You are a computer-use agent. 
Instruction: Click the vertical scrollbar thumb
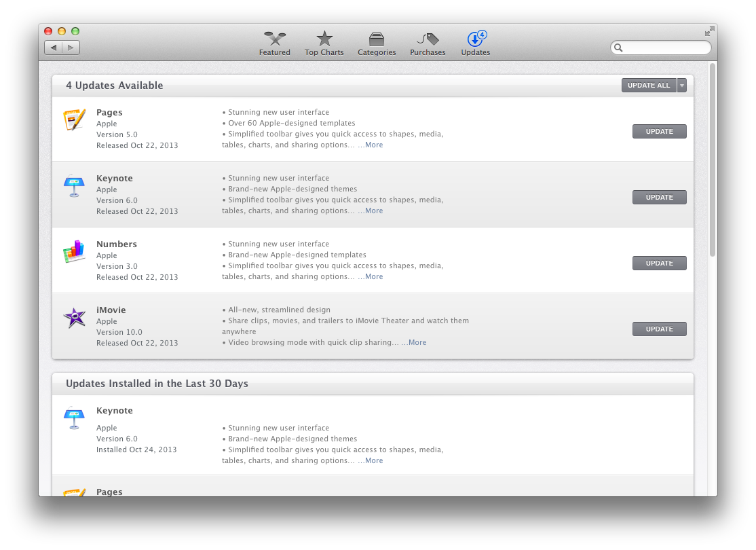[713, 160]
